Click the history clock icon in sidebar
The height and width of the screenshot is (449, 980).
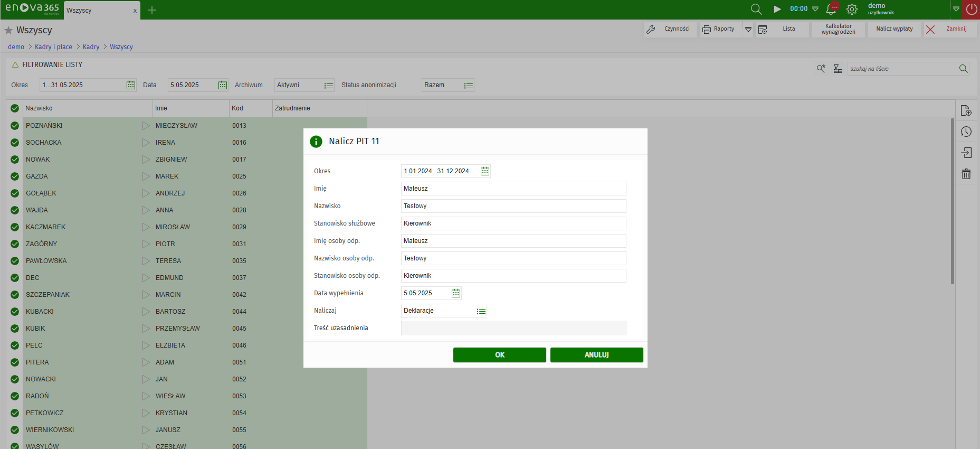click(x=966, y=132)
